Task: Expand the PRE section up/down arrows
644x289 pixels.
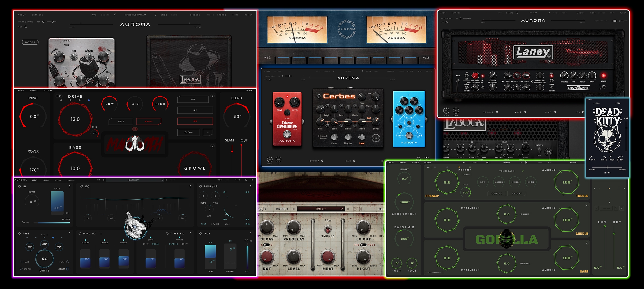Action: click(x=70, y=233)
